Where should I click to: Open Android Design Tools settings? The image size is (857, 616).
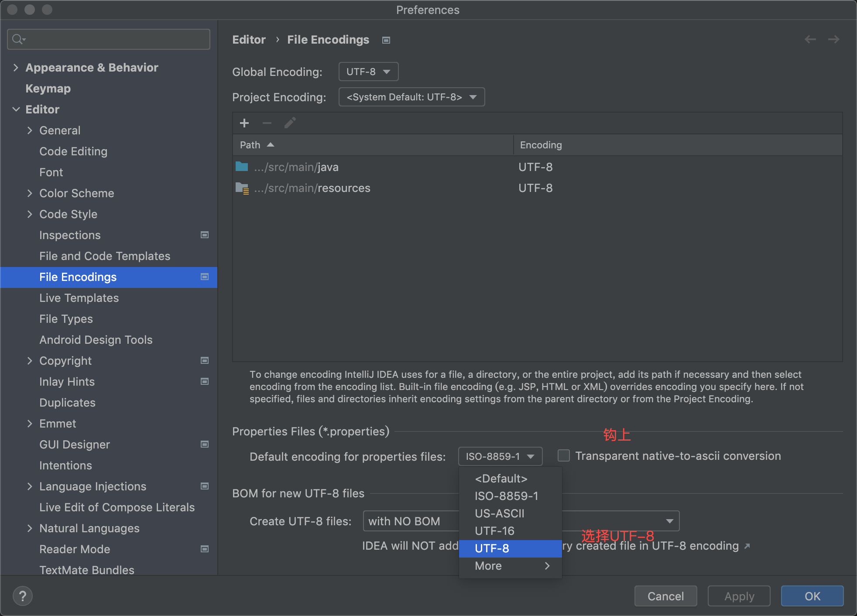96,340
